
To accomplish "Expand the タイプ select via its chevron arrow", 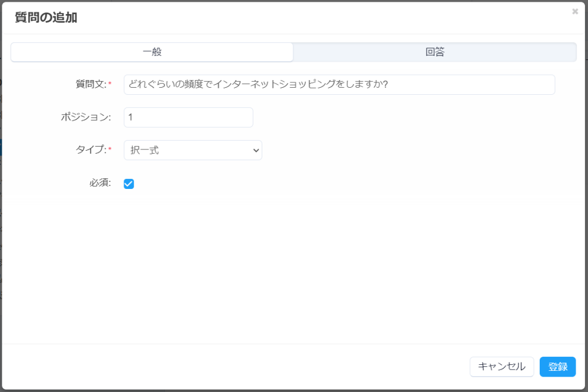I will coord(256,150).
